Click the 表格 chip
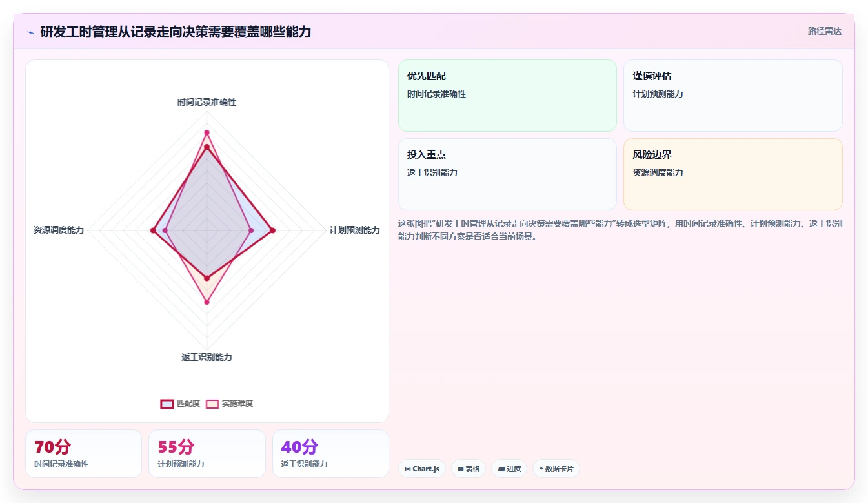This screenshot has width=868, height=503. point(469,469)
